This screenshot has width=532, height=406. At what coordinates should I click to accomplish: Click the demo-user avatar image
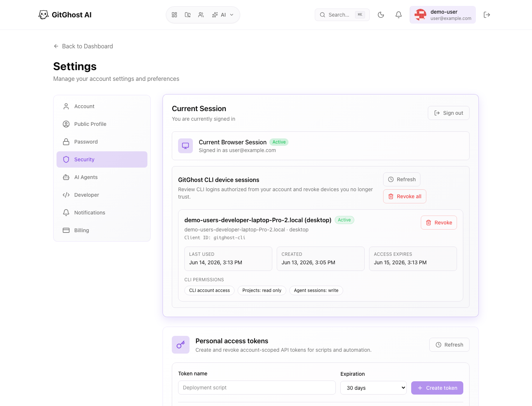coord(420,15)
